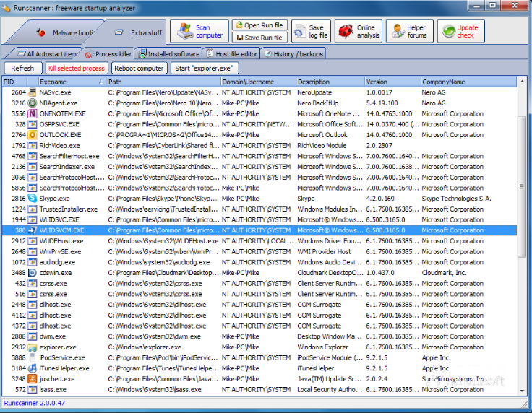
Task: Click the Skype.exe process icon
Action: (x=33, y=199)
